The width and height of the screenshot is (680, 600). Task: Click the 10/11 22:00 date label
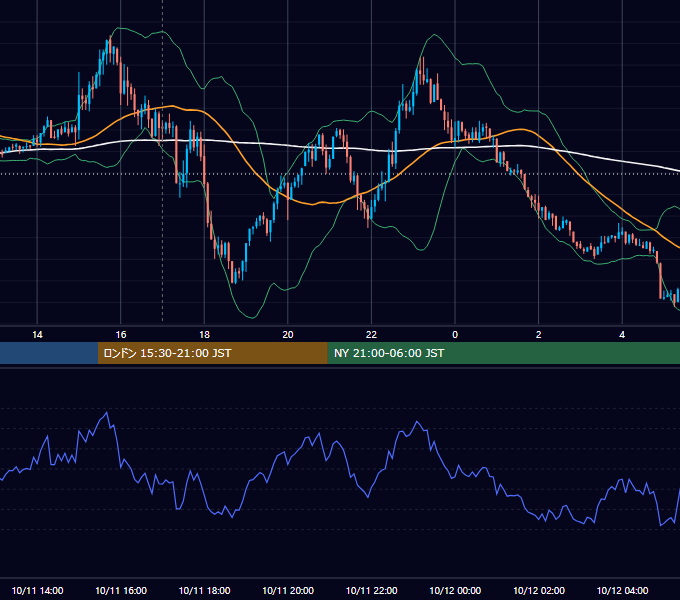[371, 590]
